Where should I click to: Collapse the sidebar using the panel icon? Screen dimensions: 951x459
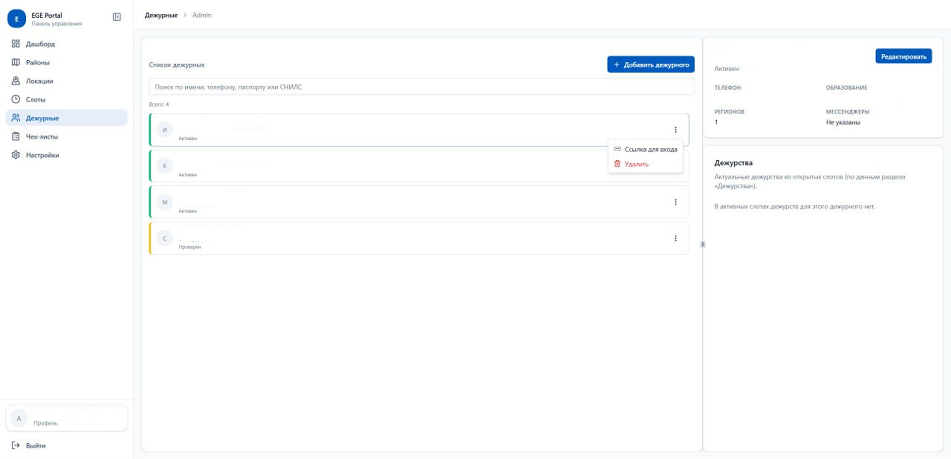[x=117, y=17]
